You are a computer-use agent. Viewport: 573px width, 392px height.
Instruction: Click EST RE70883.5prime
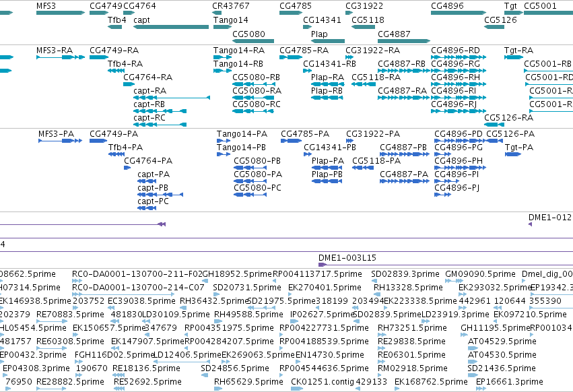coord(52,321)
